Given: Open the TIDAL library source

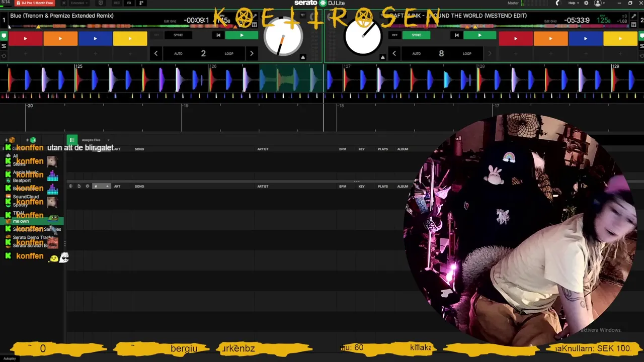Looking at the screenshot, I should coord(19,213).
